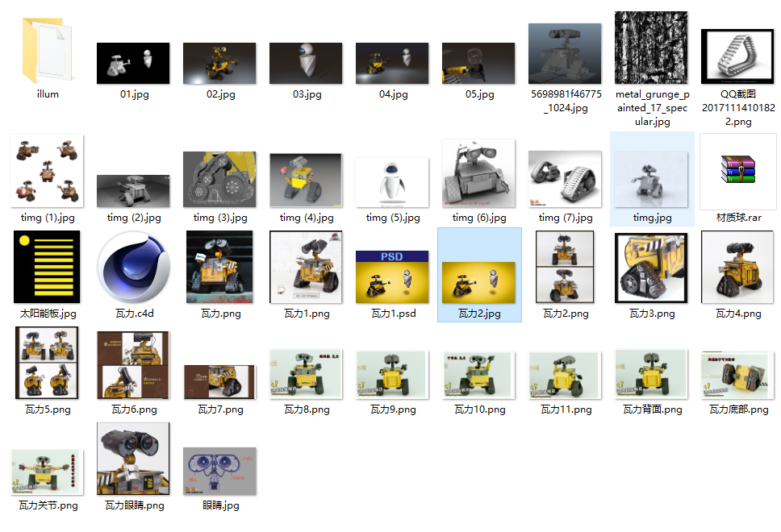The width and height of the screenshot is (781, 532).
Task: Click the file name "眼睛.jpg"
Action: pos(220,505)
